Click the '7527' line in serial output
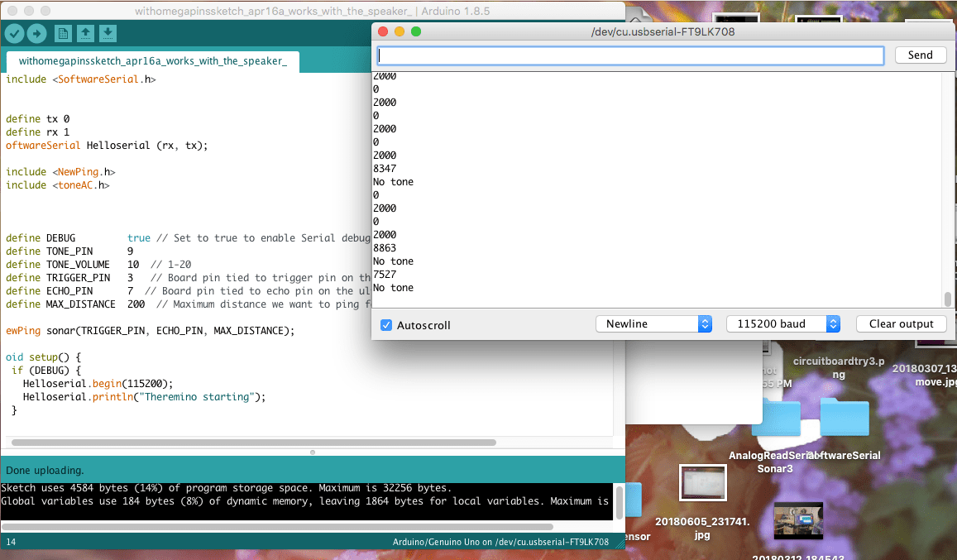 pos(385,274)
